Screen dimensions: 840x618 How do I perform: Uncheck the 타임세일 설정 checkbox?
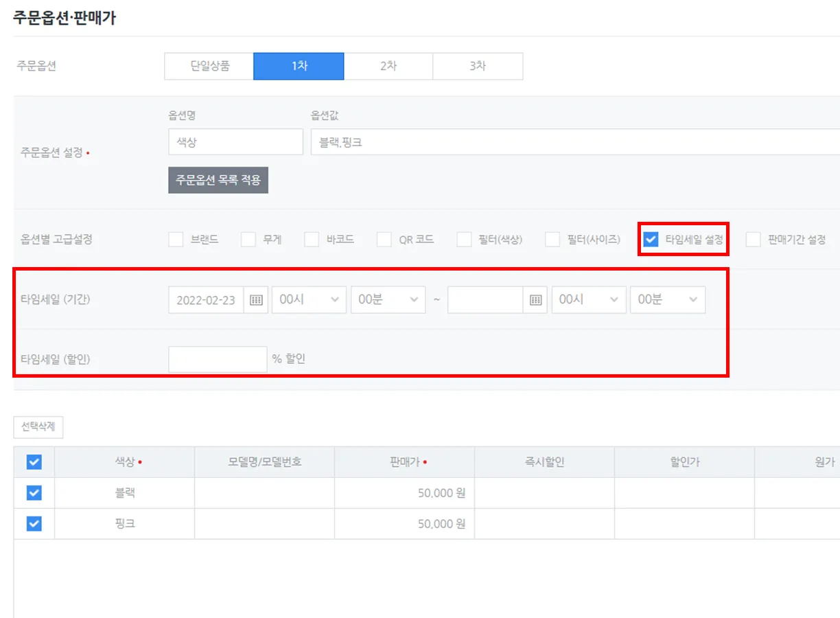click(x=651, y=240)
